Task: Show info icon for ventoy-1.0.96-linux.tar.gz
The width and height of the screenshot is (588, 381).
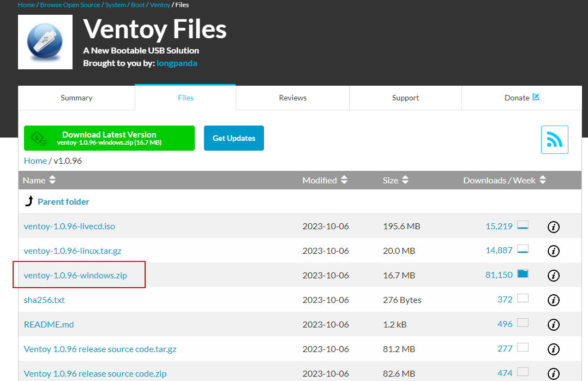Action: (553, 251)
